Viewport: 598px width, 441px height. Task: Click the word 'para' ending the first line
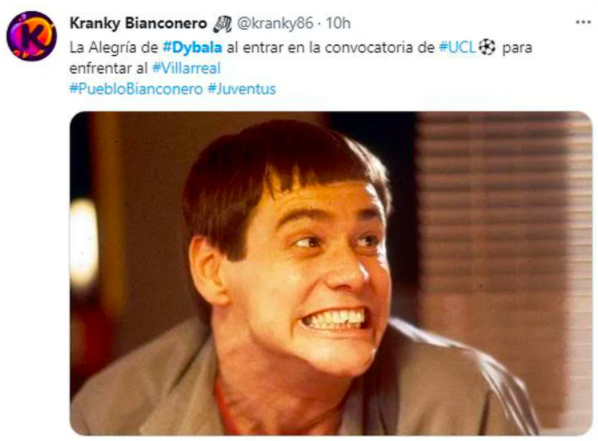[517, 49]
